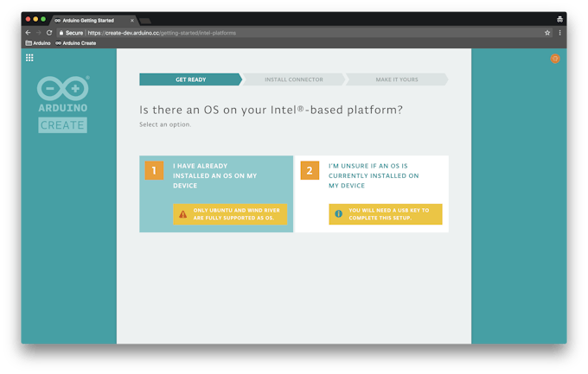Click the Select an option text

click(x=165, y=124)
